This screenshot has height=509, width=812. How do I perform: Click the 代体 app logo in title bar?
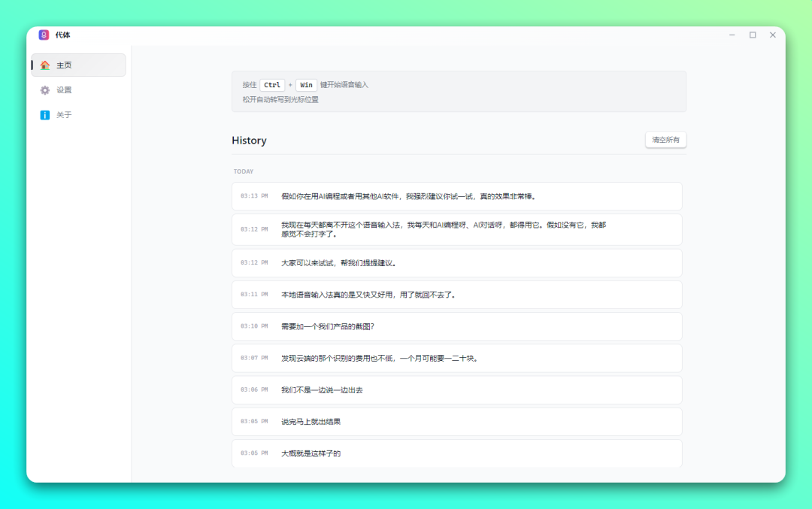click(44, 35)
